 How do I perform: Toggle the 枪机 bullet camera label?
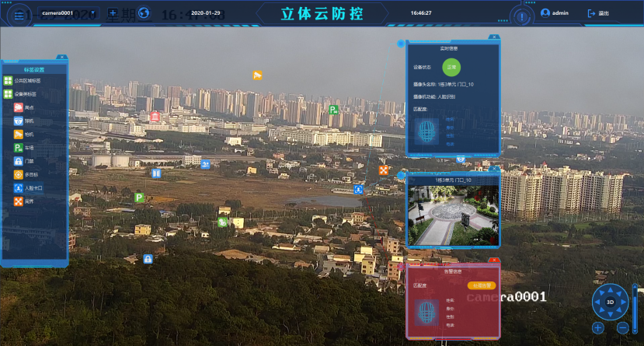coord(24,135)
